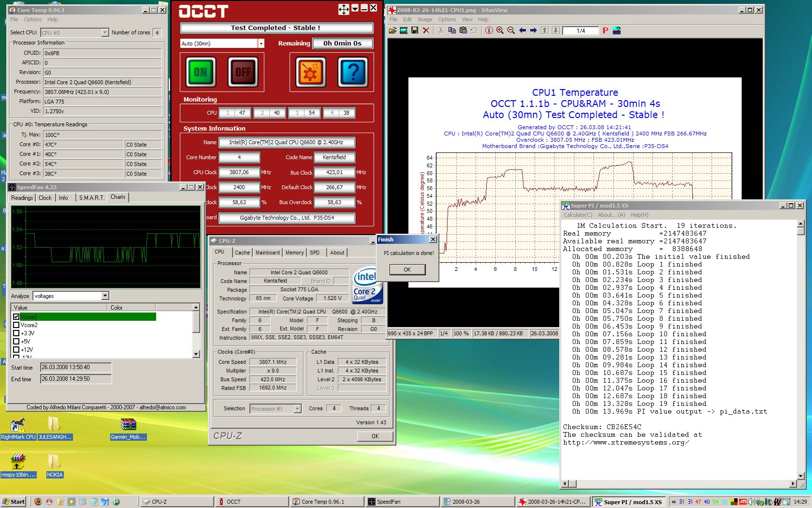This screenshot has height=508, width=812.
Task: Check the Vcore1 checkbox in SpeedFan
Action: pos(16,317)
